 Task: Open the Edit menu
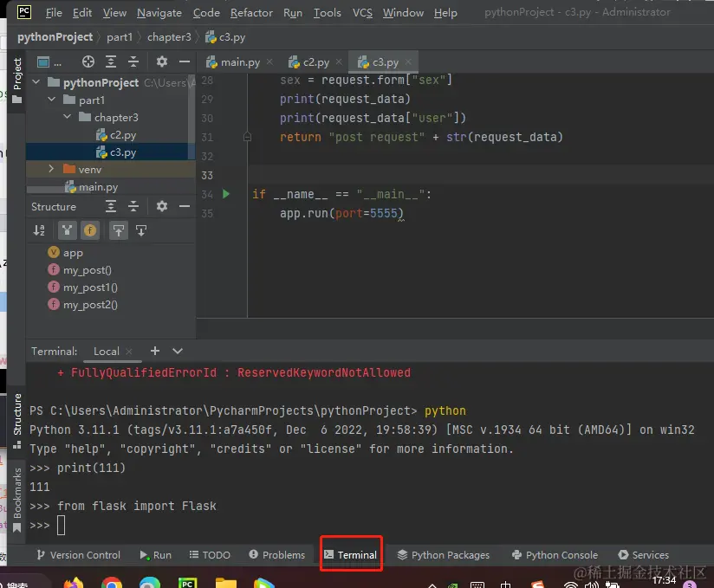[x=82, y=13]
